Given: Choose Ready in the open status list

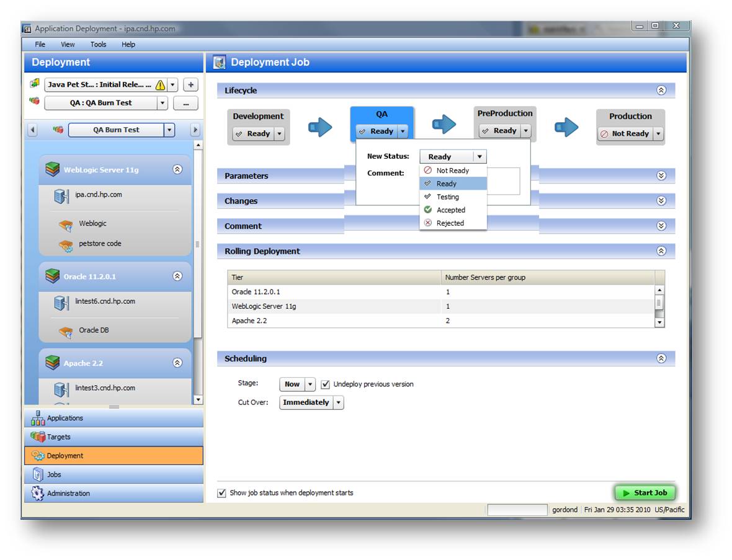Looking at the screenshot, I should 453,184.
